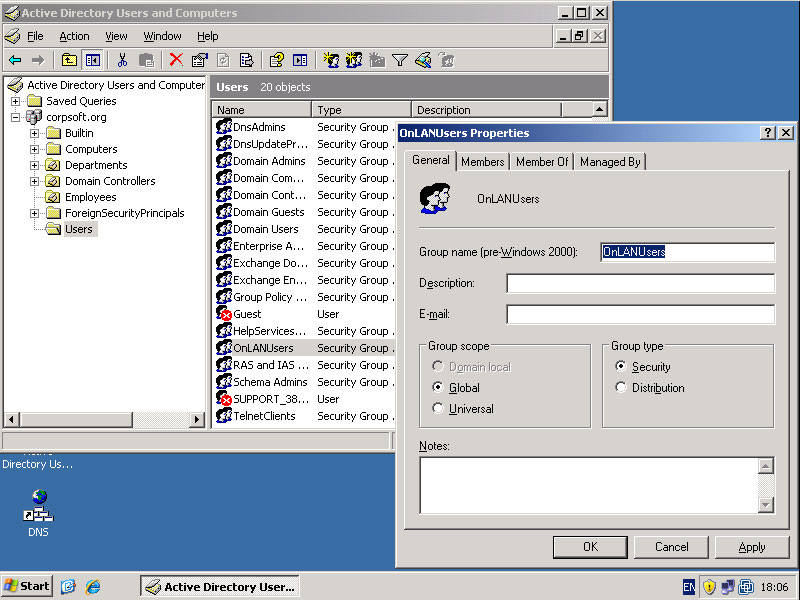Collapse the corpsoft.org domain node
Viewport: 800px width, 600px height.
16,117
